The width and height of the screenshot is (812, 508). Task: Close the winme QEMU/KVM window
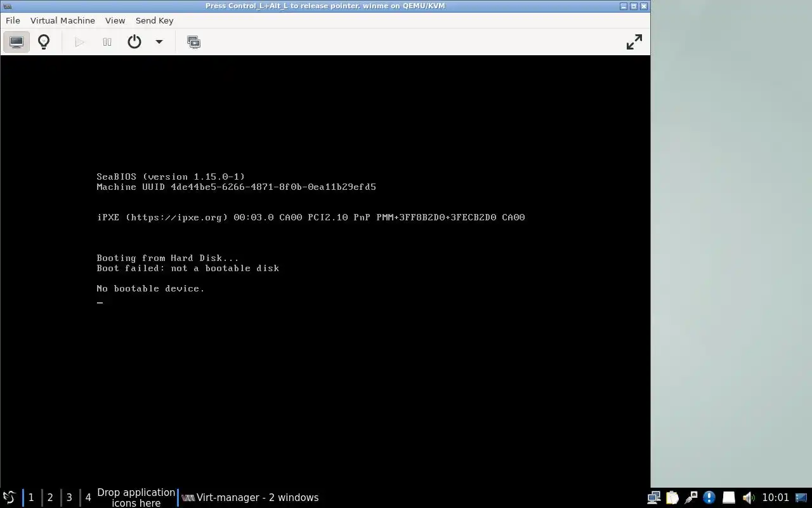(644, 6)
